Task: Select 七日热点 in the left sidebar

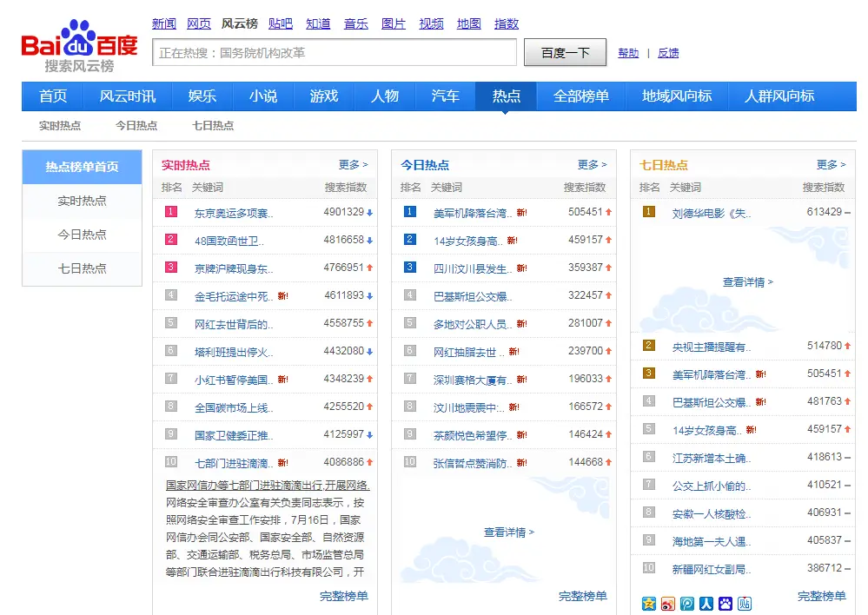Action: point(83,268)
